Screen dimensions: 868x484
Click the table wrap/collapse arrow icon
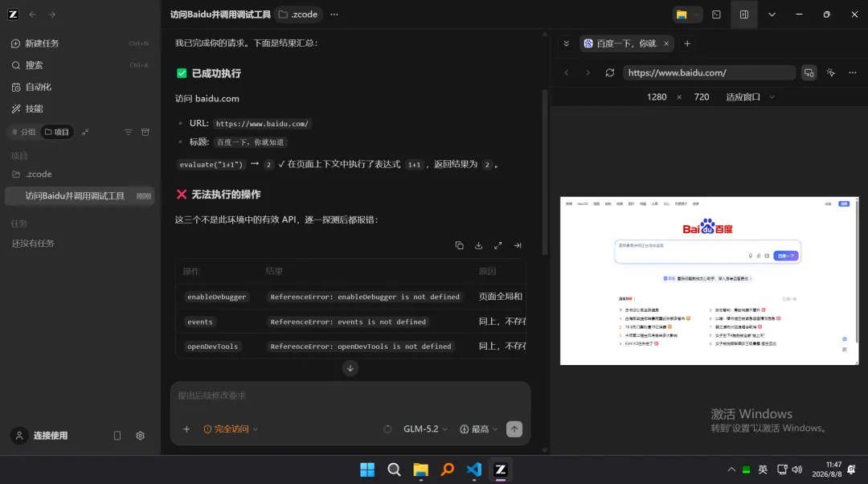point(518,245)
